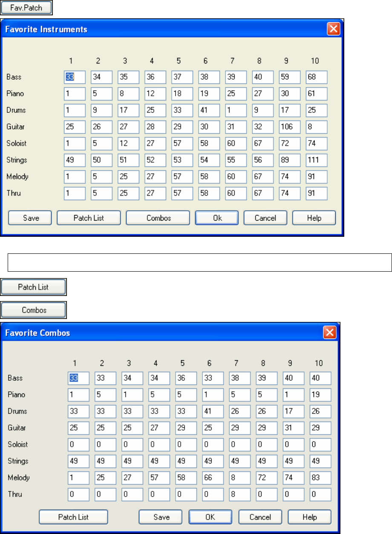Screen dimensions: 392x534
Task: Close the Favorite Instruments dialog window
Action: [333, 29]
